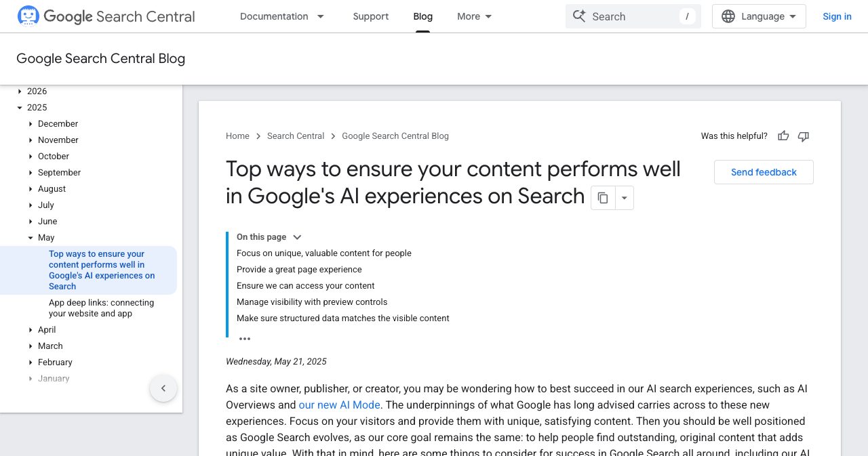Screen dimensions: 868x456
Task: Click into the Search input field
Action: point(634,16)
